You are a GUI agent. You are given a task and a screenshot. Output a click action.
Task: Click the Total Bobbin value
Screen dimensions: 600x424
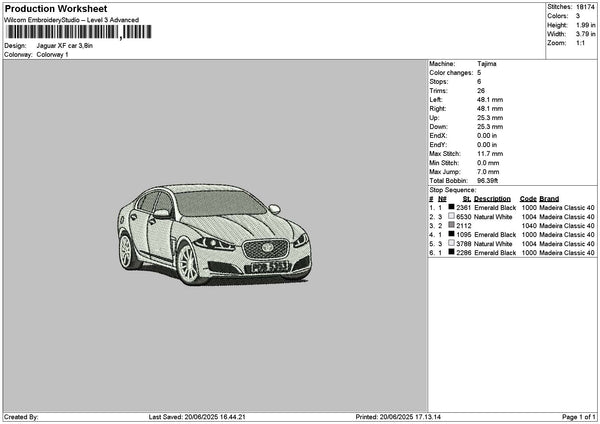(x=490, y=180)
